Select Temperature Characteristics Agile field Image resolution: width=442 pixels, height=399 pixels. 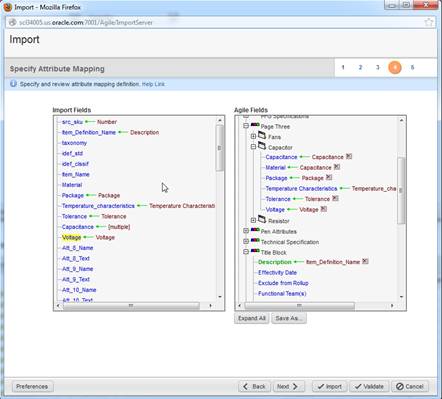tap(301, 189)
